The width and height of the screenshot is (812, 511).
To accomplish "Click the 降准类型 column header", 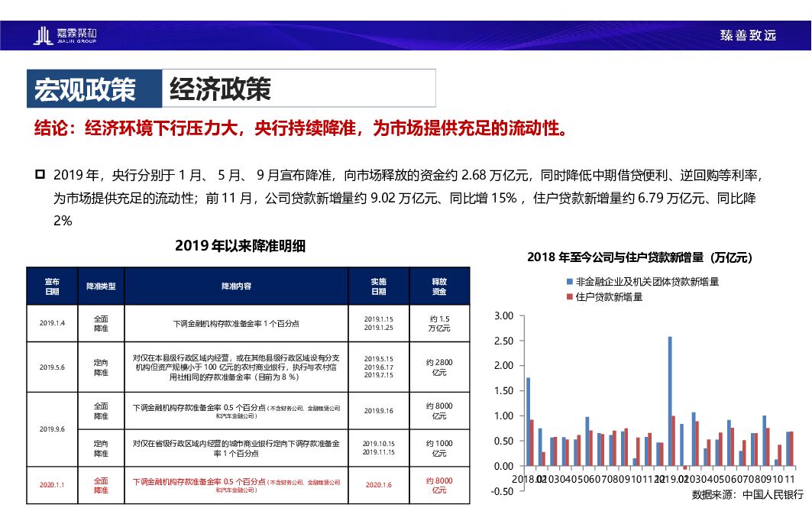I will pos(101,286).
